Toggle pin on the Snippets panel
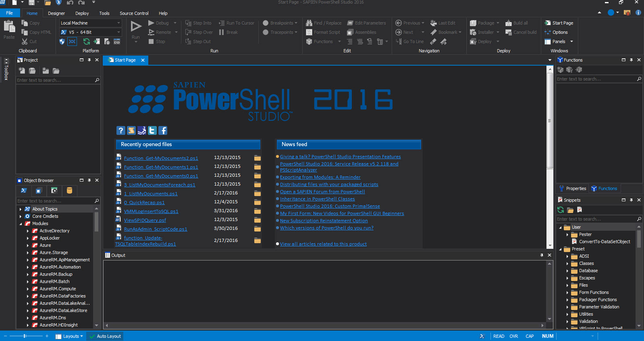The width and height of the screenshot is (644, 341). (631, 200)
